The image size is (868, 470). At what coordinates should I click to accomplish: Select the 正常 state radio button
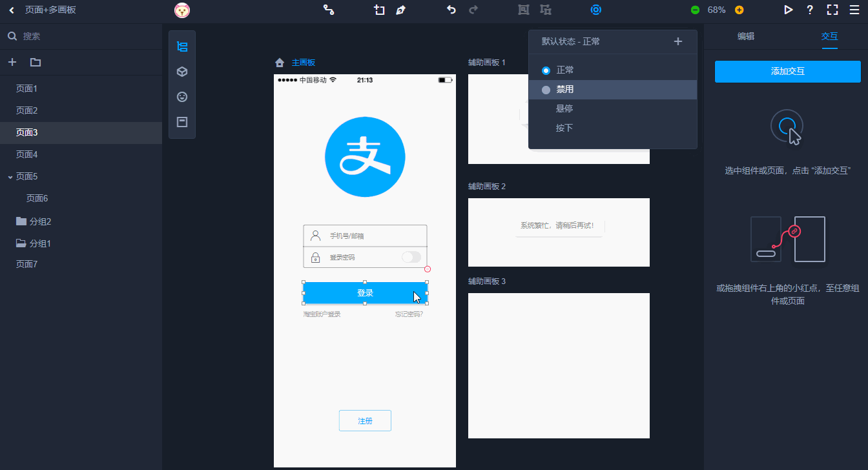point(546,70)
